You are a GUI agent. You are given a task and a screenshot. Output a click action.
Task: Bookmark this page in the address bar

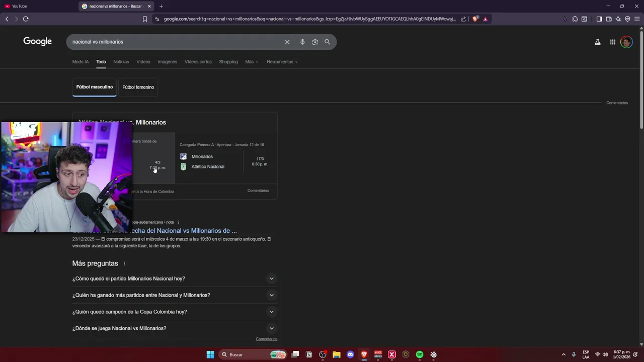tap(145, 19)
